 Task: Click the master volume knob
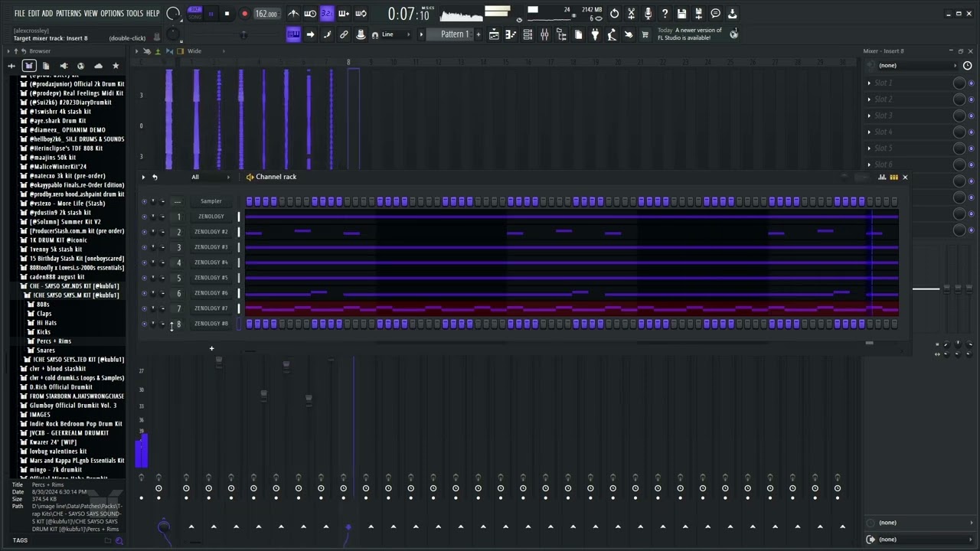[x=174, y=13]
